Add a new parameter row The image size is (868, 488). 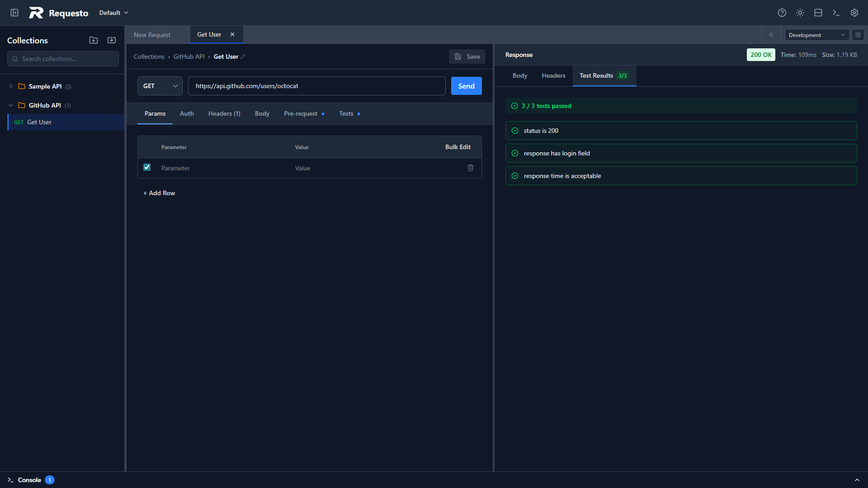(159, 193)
